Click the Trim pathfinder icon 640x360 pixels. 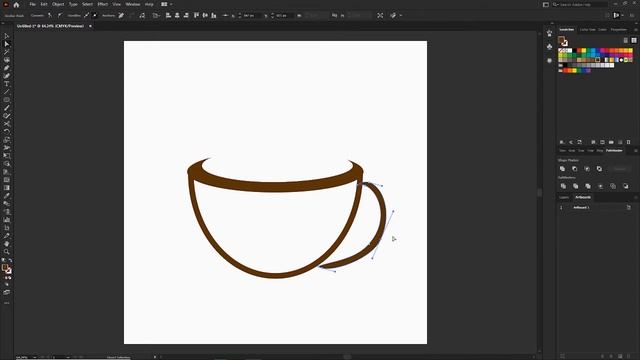[576, 186]
